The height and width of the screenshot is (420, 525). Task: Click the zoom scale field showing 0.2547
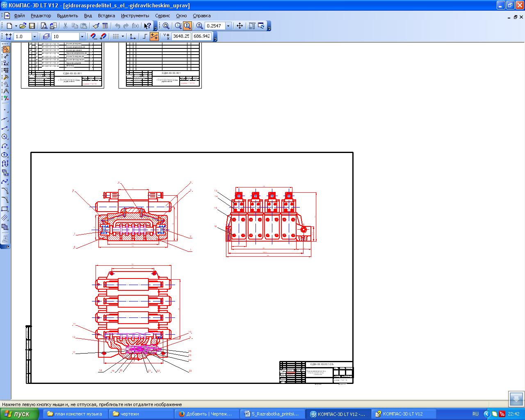coord(215,26)
